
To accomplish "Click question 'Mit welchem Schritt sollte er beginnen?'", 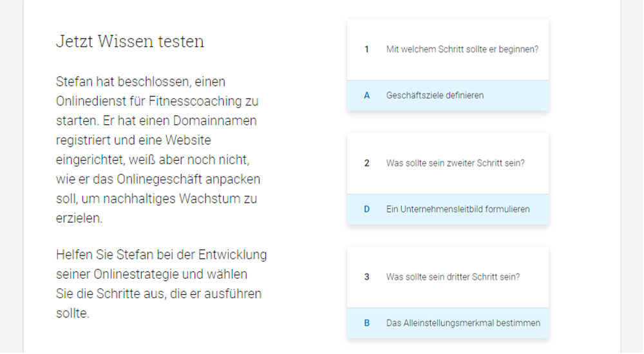I will (462, 49).
